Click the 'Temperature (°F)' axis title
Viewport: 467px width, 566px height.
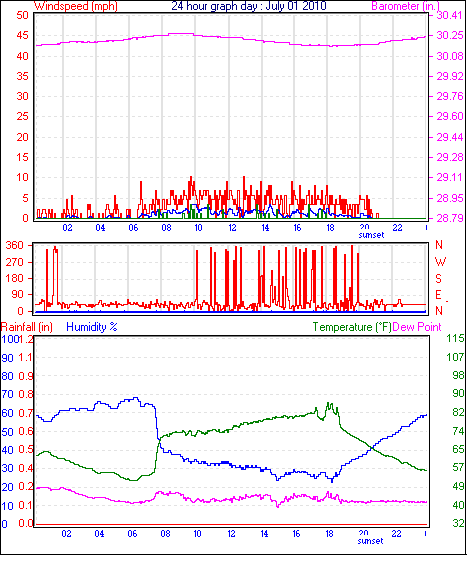[352, 327]
